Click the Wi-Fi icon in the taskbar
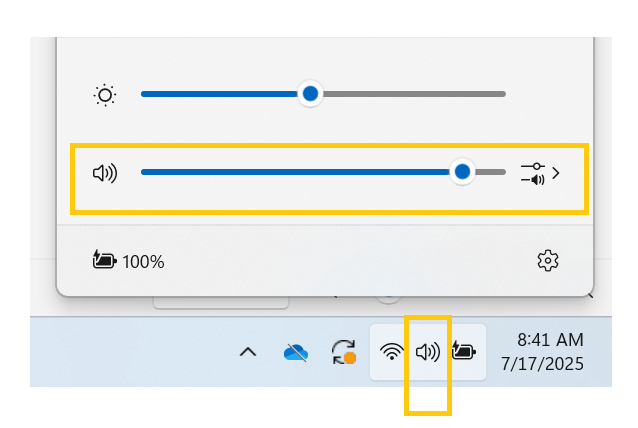The image size is (638, 428). point(391,352)
